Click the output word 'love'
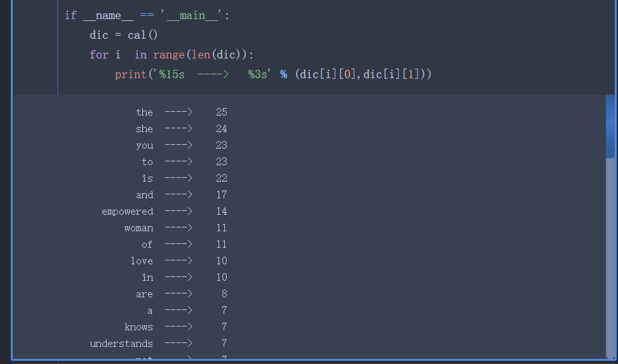This screenshot has height=364, width=618. pos(142,261)
